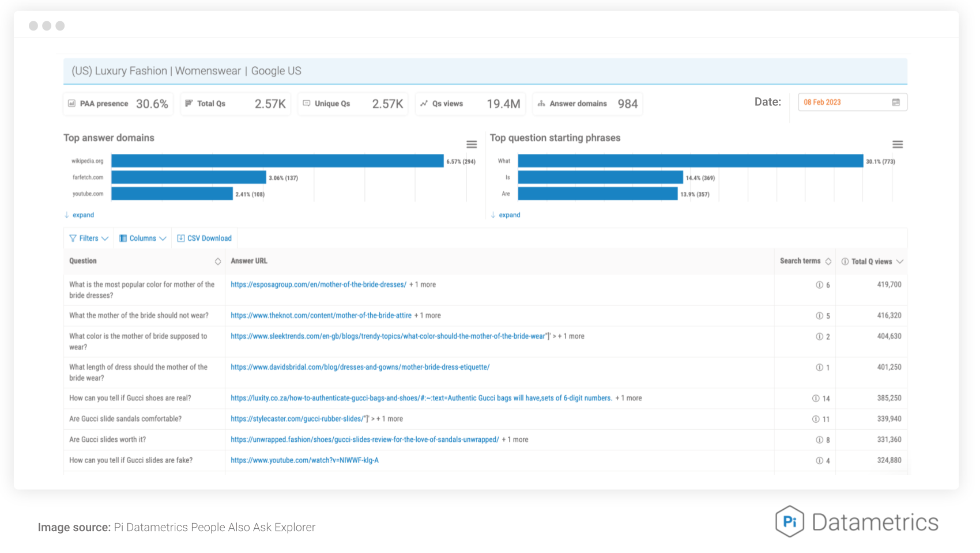
Task: Open the Top question starting phrases chart menu
Action: pyautogui.click(x=898, y=145)
